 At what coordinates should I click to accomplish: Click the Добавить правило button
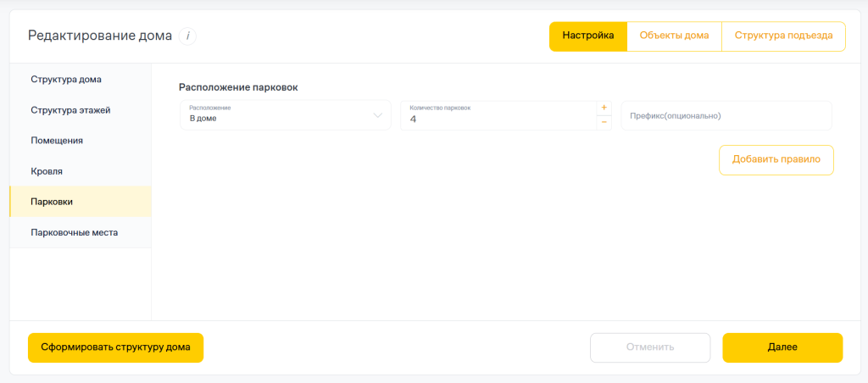tap(776, 160)
